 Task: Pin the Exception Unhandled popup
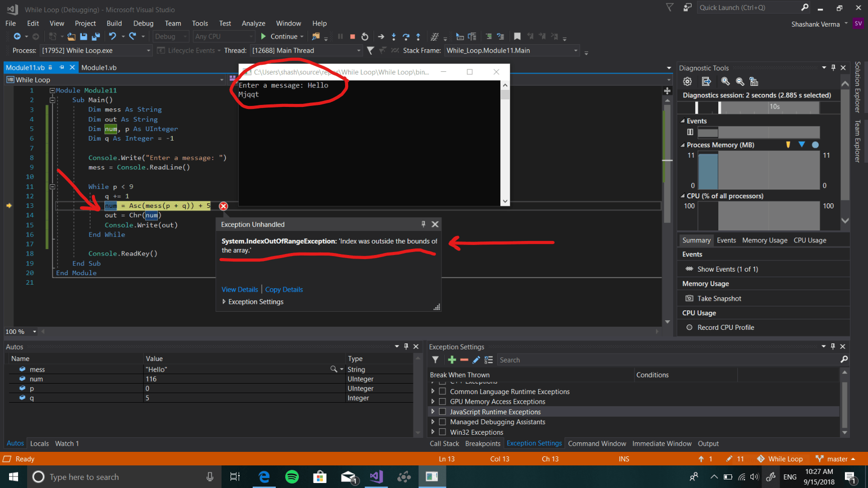click(423, 224)
